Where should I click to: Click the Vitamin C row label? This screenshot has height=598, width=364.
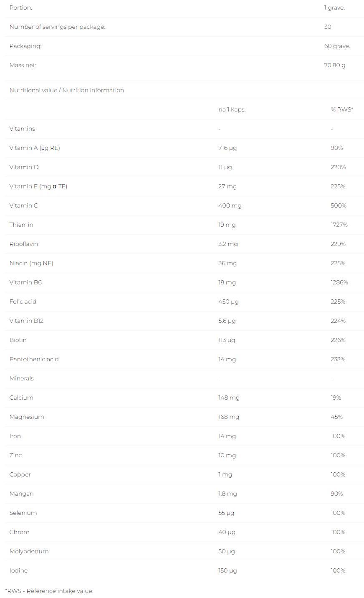[23, 205]
